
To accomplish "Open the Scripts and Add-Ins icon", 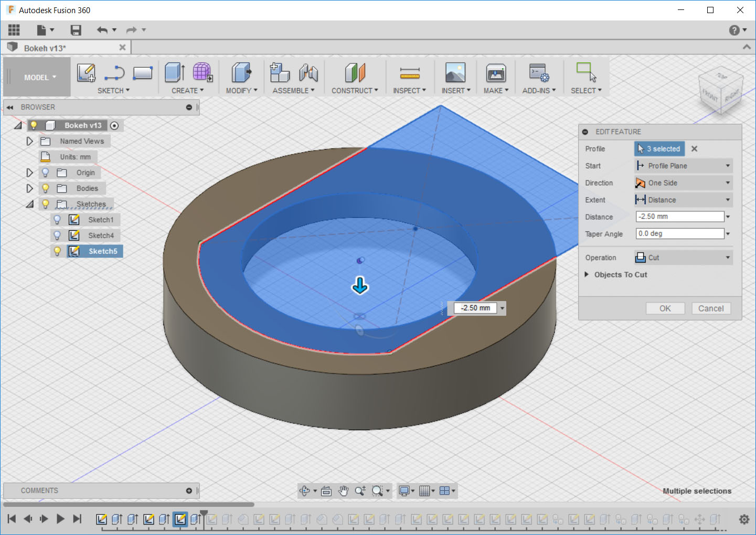I will coord(539,73).
